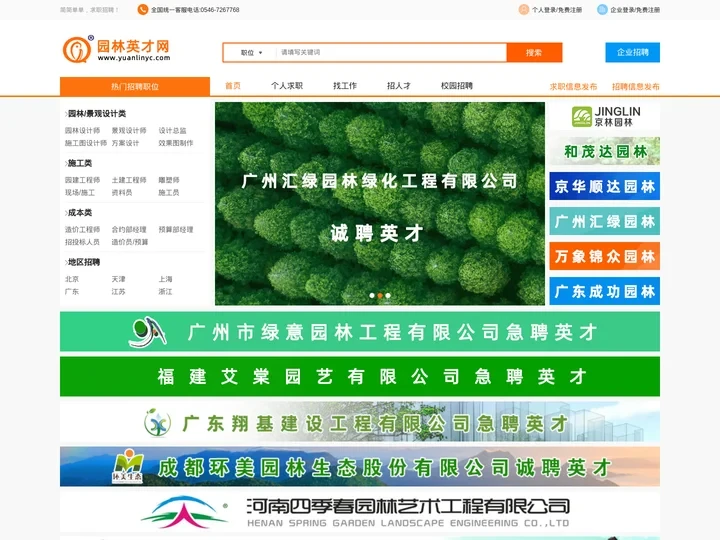Select 土建工程师 job link
Image resolution: width=720 pixels, height=540 pixels.
point(129,180)
